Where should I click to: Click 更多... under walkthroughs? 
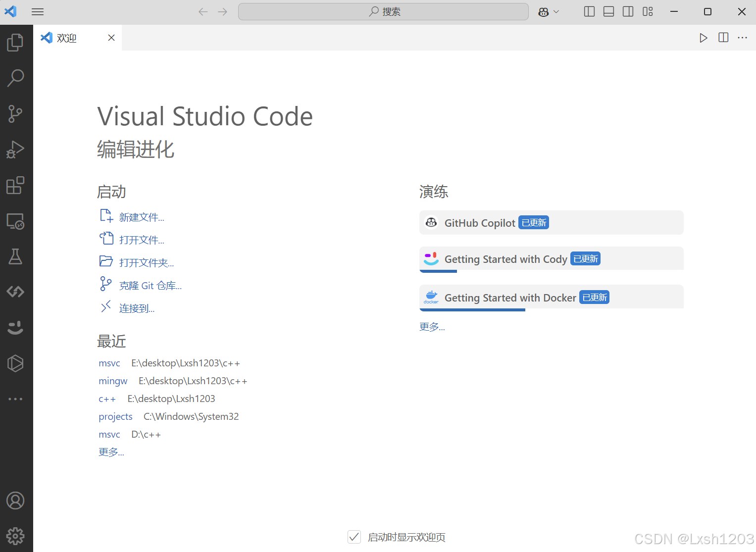tap(432, 327)
